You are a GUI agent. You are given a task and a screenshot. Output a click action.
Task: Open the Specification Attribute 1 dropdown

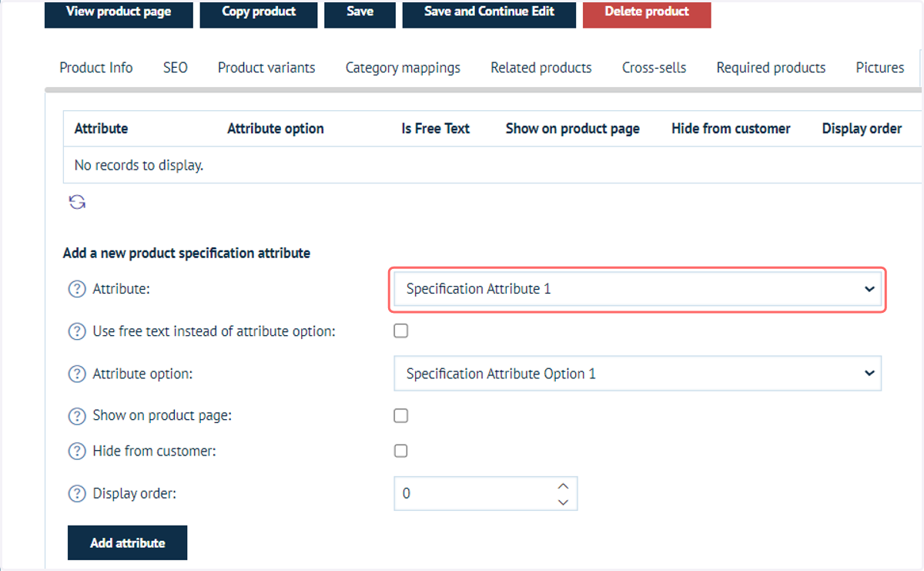point(638,290)
